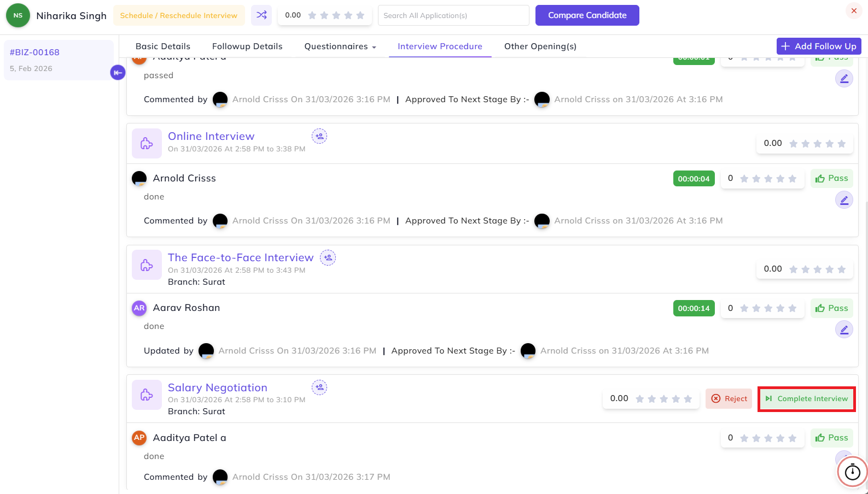Edit Arnold Crisss Online Interview feedback

click(844, 200)
